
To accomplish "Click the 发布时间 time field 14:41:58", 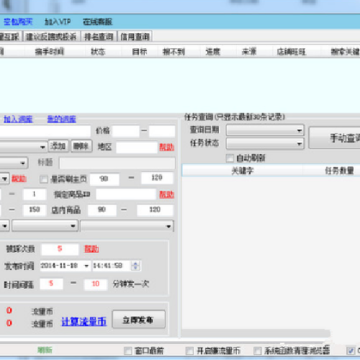I will [111, 266].
